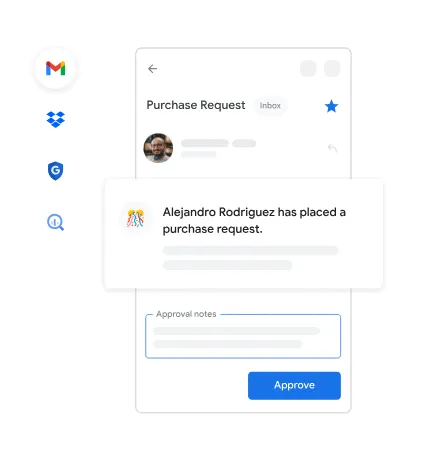Click the sender name placeholder bar

point(205,143)
